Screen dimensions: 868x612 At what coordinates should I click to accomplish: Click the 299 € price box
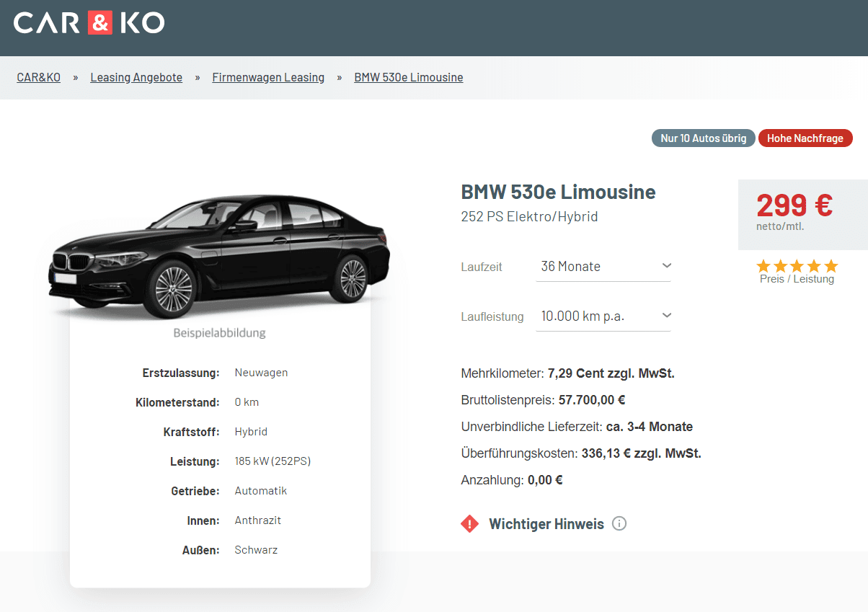coord(802,215)
